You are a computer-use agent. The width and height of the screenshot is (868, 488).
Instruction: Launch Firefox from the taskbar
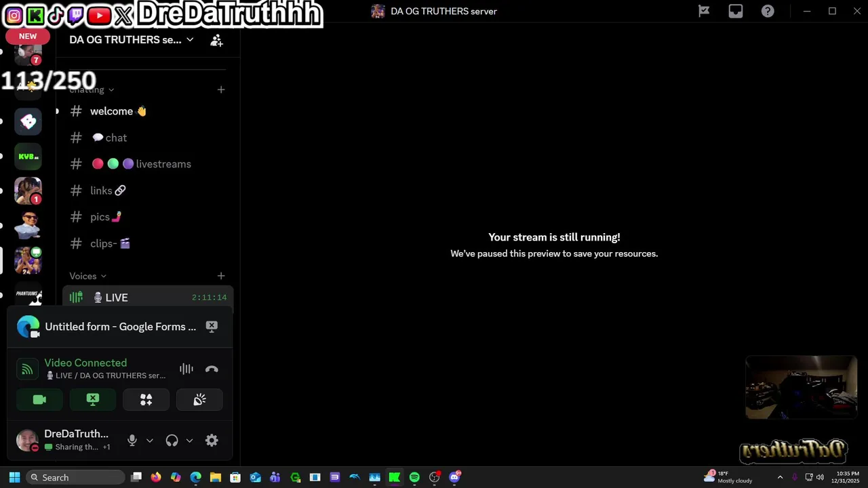coord(156,477)
